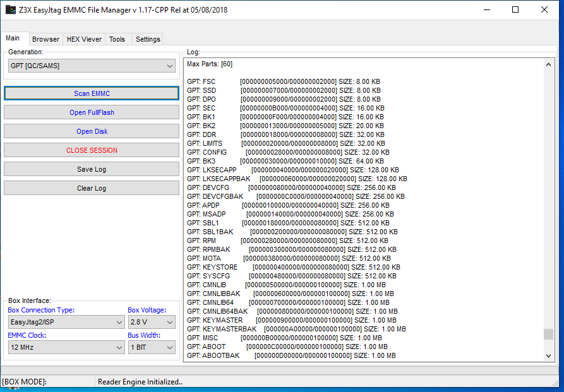
Task: Select the GPT: DPO log entry
Action: coord(284,99)
